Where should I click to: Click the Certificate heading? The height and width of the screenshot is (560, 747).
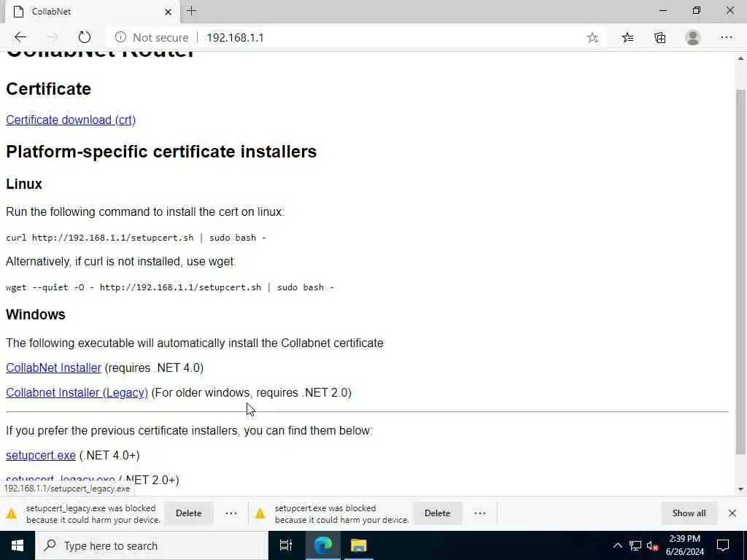(48, 88)
